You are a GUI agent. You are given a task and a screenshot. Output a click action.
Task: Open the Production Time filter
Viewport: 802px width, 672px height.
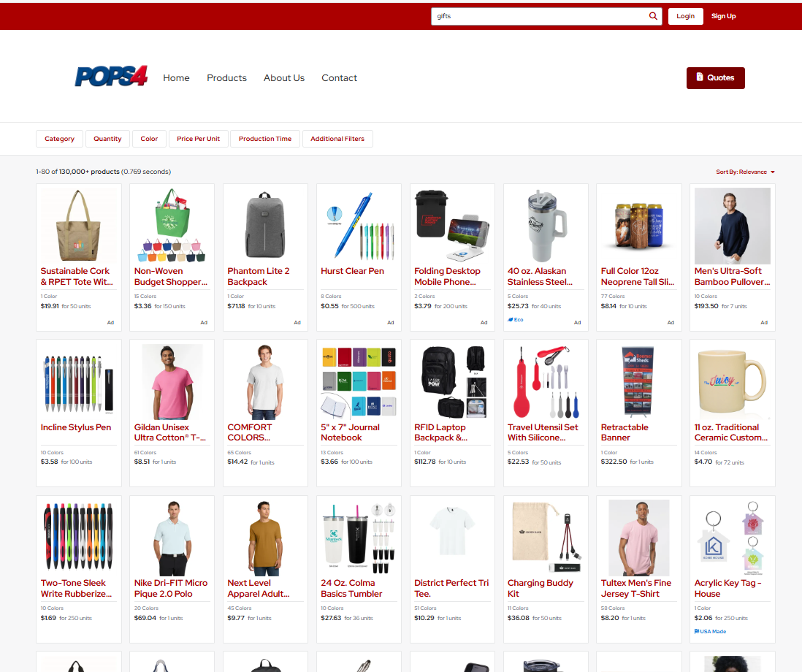[264, 139]
